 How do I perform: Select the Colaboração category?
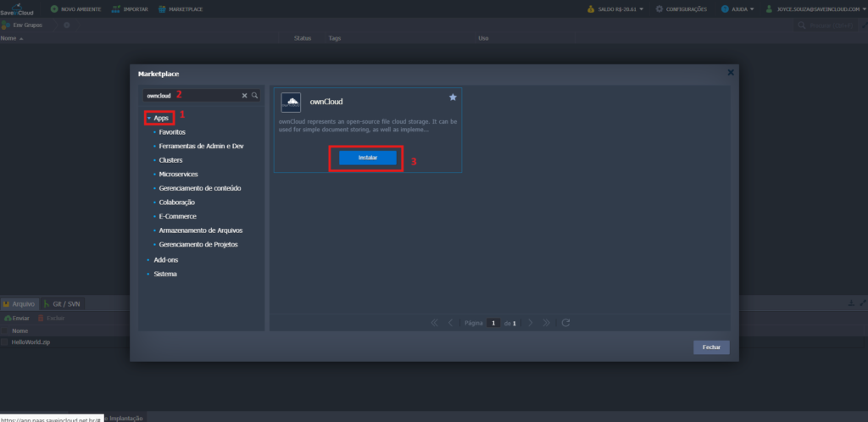click(x=176, y=203)
